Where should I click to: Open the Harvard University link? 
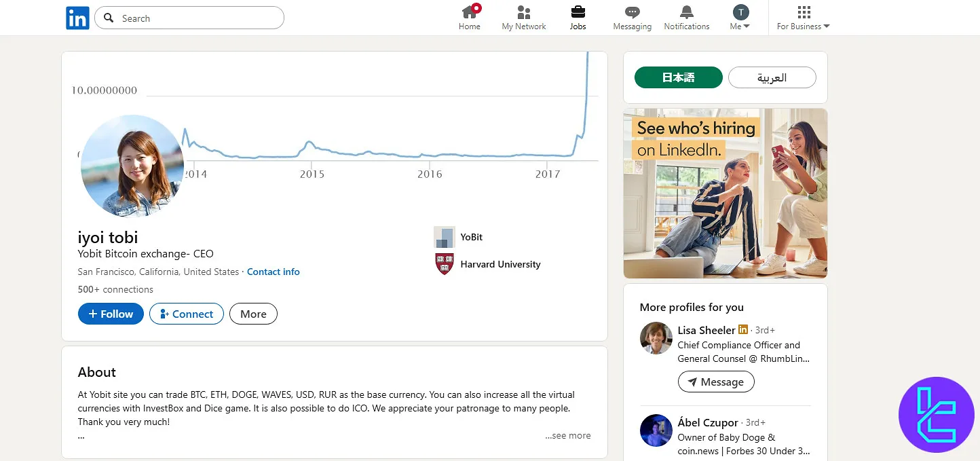(500, 264)
